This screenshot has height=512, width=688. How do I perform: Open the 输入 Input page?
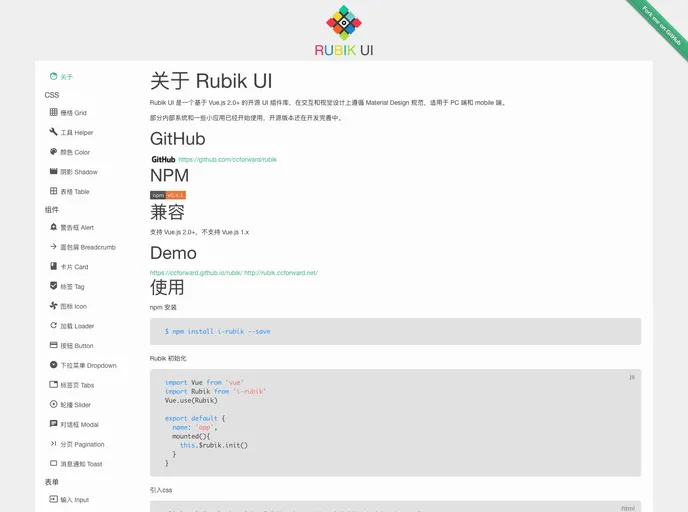click(x=75, y=500)
